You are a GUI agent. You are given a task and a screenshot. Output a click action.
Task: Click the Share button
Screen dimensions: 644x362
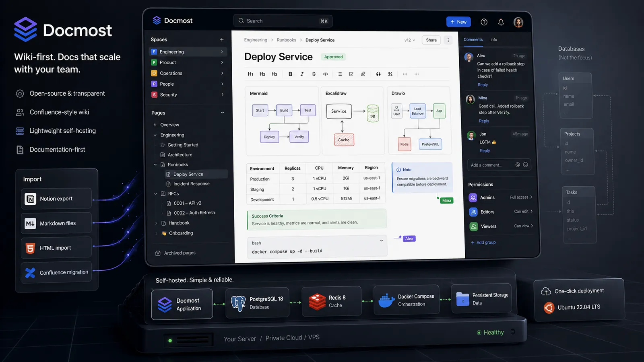tap(431, 40)
